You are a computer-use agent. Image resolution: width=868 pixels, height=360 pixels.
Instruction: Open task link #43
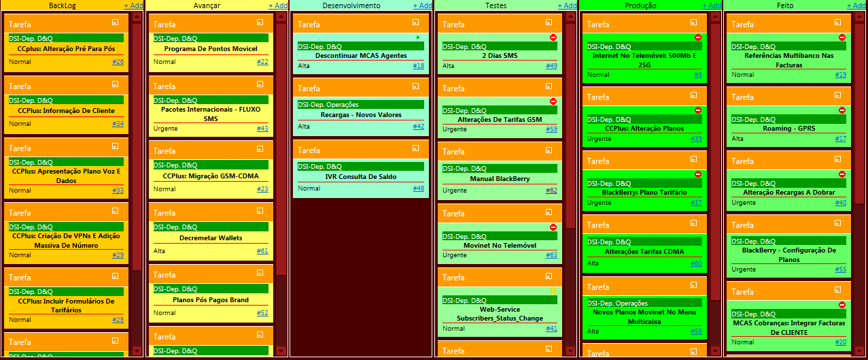coord(262,129)
